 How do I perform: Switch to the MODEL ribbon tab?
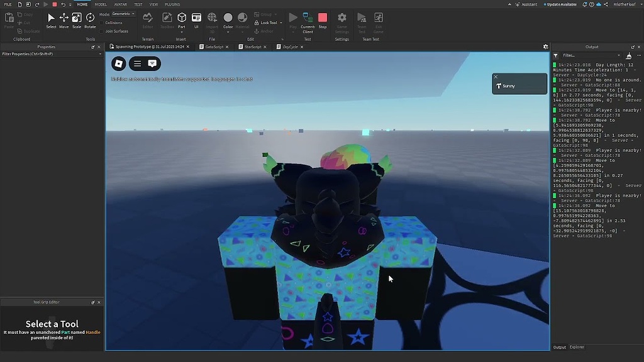[101, 4]
